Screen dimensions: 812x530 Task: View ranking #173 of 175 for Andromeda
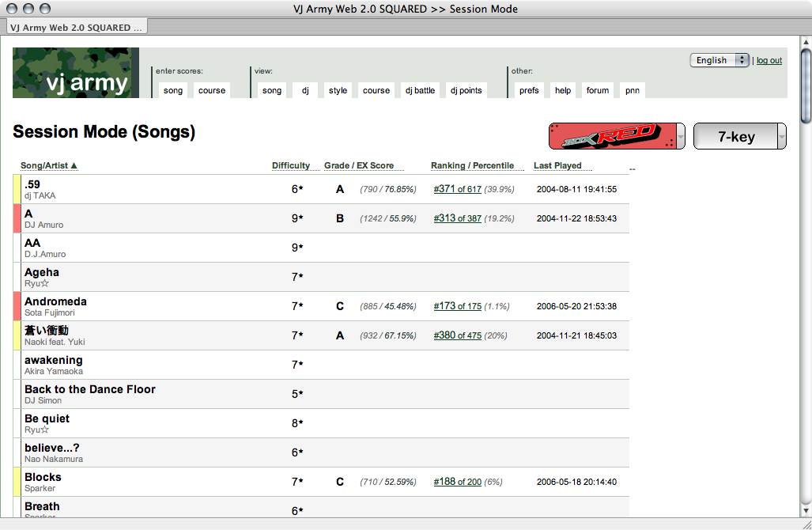[x=457, y=306]
